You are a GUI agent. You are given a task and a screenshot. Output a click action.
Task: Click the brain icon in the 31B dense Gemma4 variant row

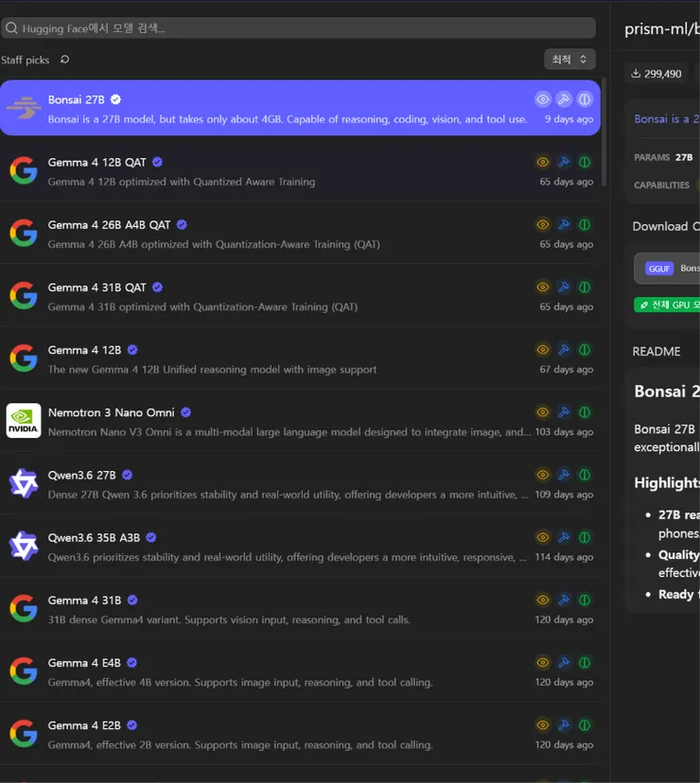[x=584, y=600]
